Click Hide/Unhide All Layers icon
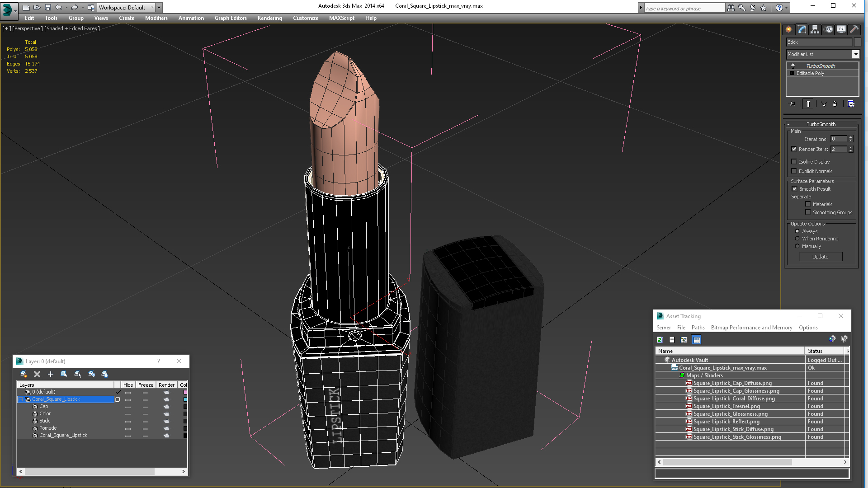Screen dimensions: 868x488 [91, 374]
